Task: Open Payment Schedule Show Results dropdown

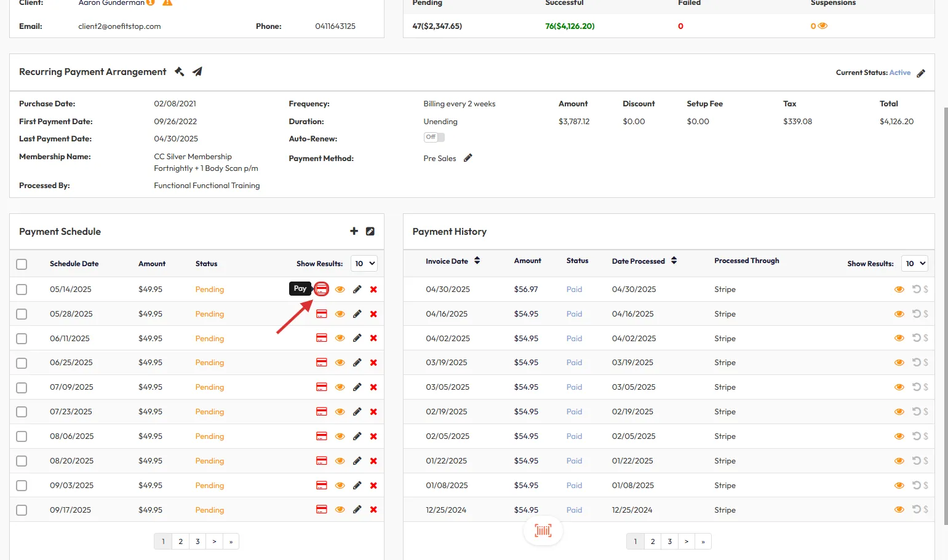Action: [364, 264]
